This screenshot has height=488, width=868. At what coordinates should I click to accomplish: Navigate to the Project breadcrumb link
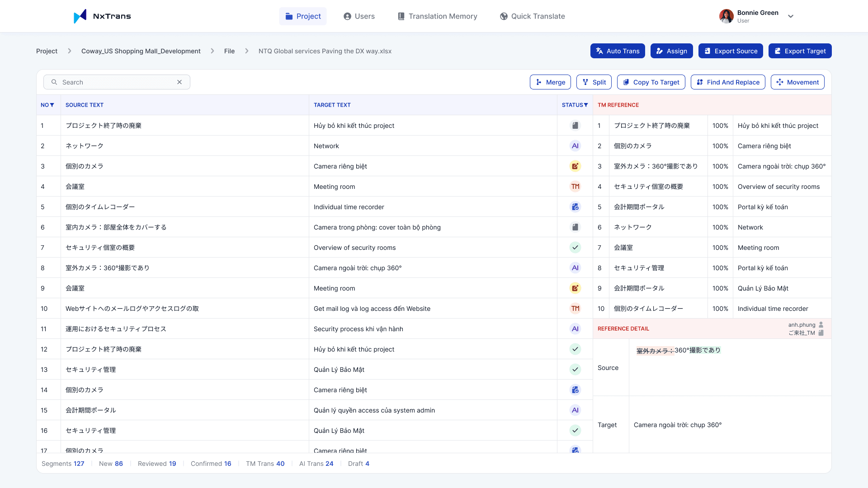[47, 51]
